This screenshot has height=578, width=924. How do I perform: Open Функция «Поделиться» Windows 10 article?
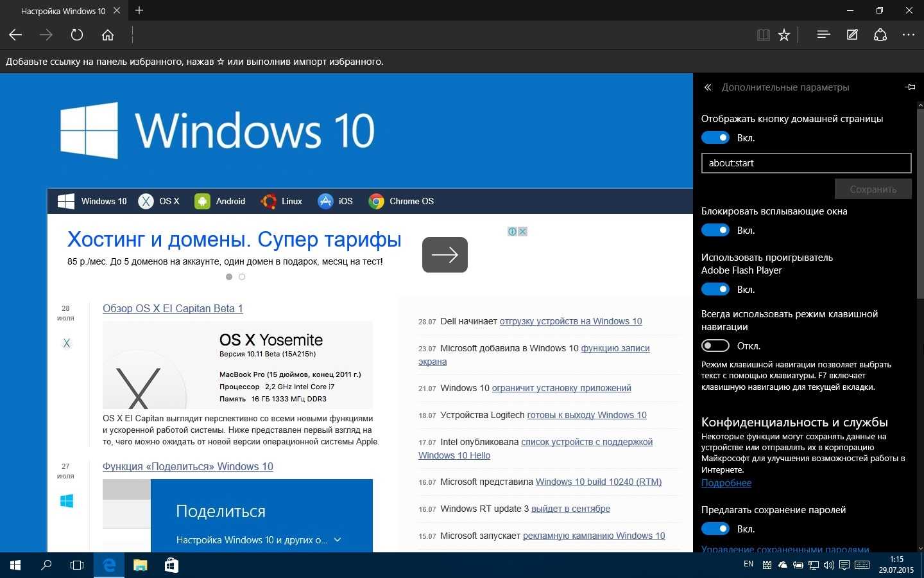pos(188,466)
